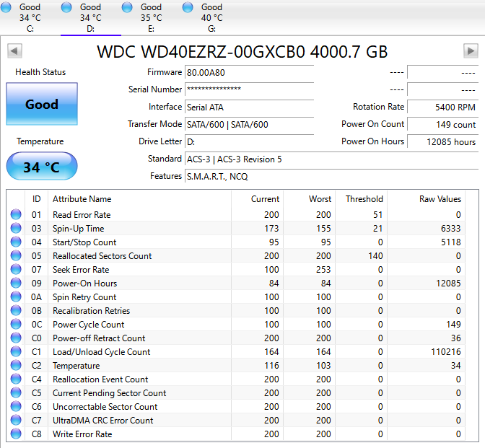Screen dimensions: 485x448
Task: Go to next disk with right arrow
Action: click(471, 50)
